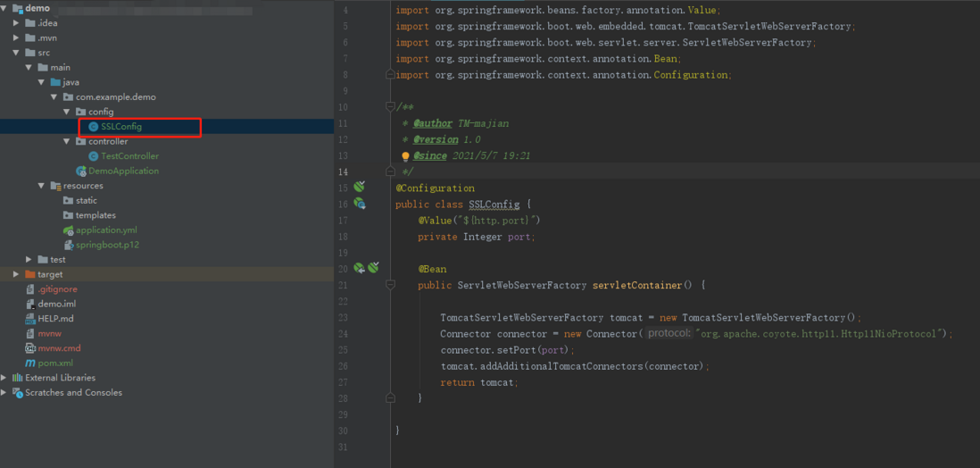Image resolution: width=980 pixels, height=468 pixels.
Task: Expand the .idea folder arrow
Action: [16, 23]
